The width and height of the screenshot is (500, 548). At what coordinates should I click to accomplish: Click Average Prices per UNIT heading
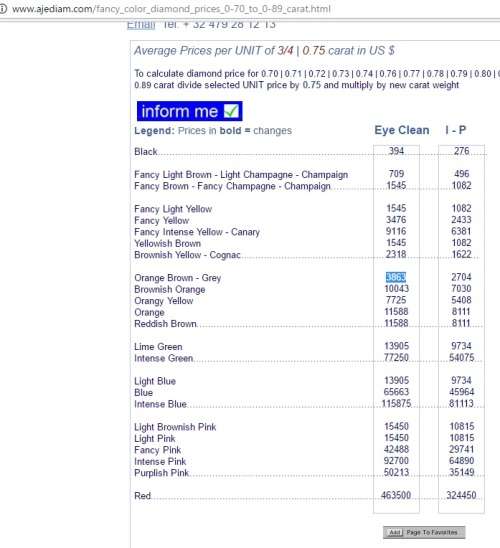265,51
